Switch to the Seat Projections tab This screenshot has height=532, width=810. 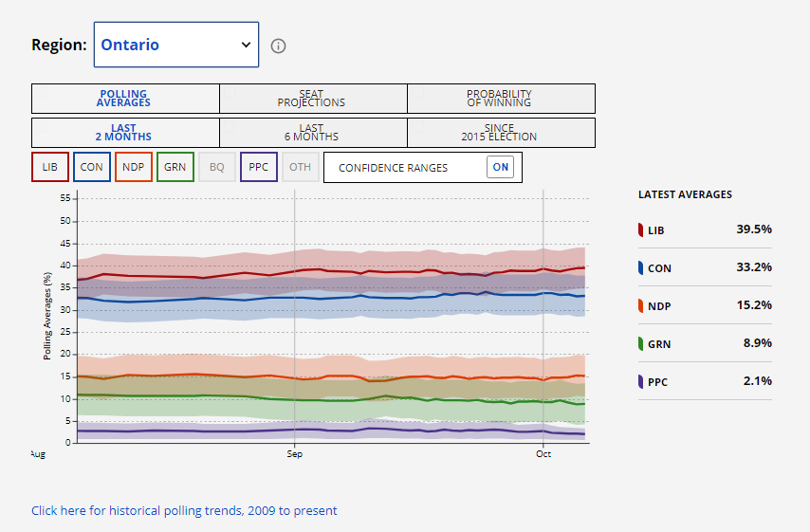(314, 99)
